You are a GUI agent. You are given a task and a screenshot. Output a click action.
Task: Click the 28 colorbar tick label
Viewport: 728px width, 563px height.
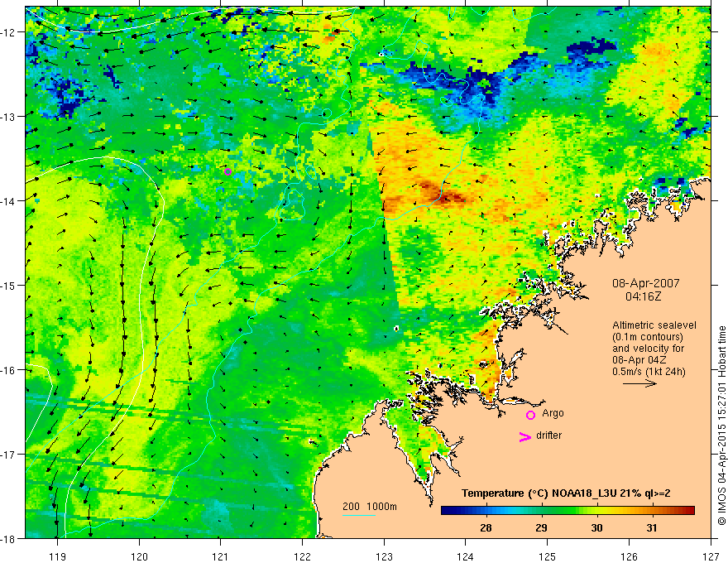[486, 527]
